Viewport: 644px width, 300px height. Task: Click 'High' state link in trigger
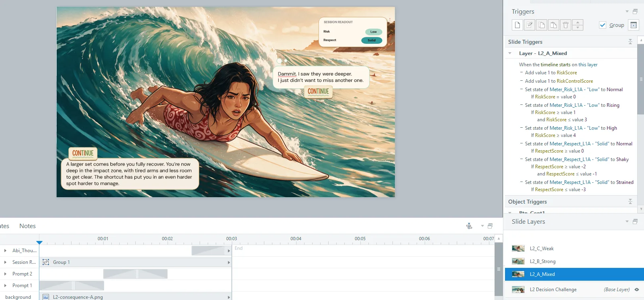point(612,128)
